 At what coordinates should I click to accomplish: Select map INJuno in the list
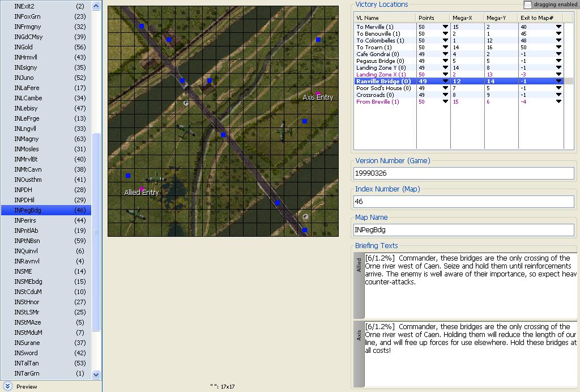[46, 78]
